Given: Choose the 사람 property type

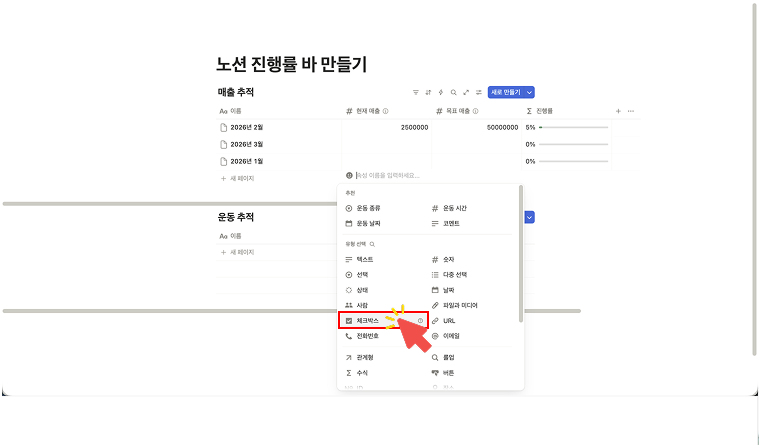Looking at the screenshot, I should click(357, 305).
